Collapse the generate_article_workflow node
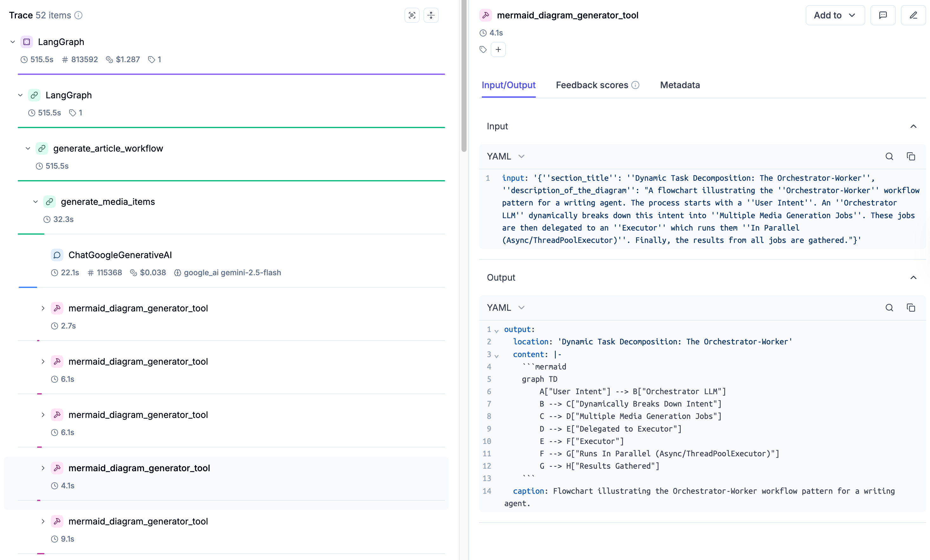 tap(28, 148)
